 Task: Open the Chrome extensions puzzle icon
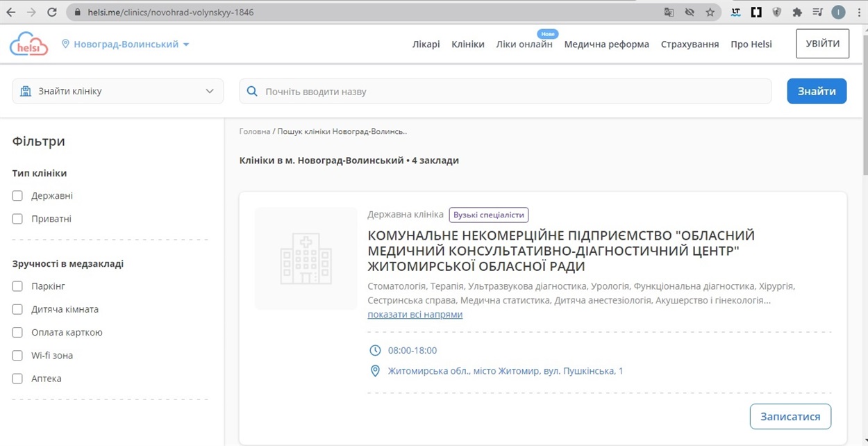pyautogui.click(x=797, y=13)
